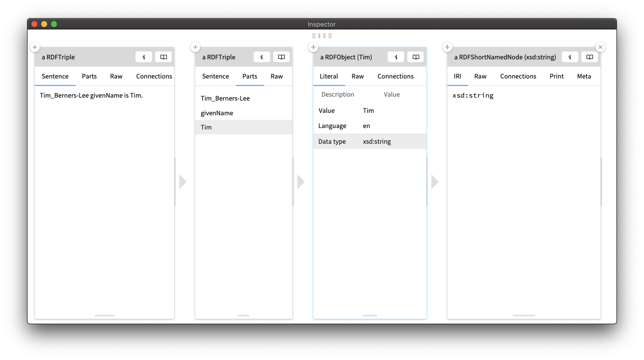Select the Language en row

coord(370,126)
